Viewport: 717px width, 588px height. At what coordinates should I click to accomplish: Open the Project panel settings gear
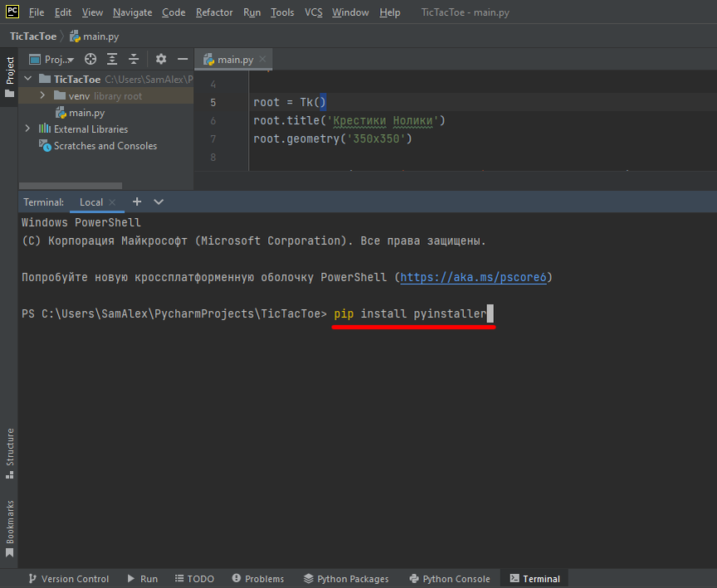[161, 59]
